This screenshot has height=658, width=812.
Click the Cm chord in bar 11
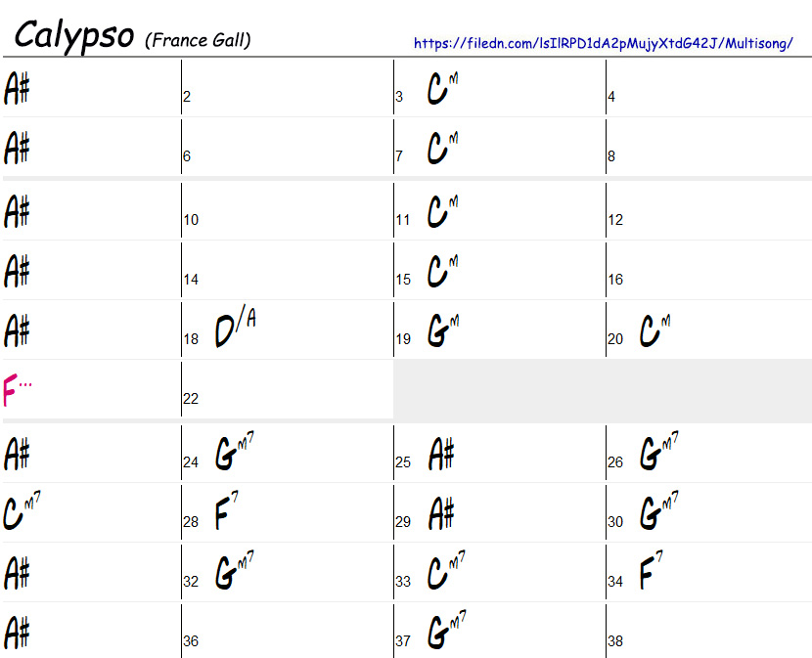442,211
